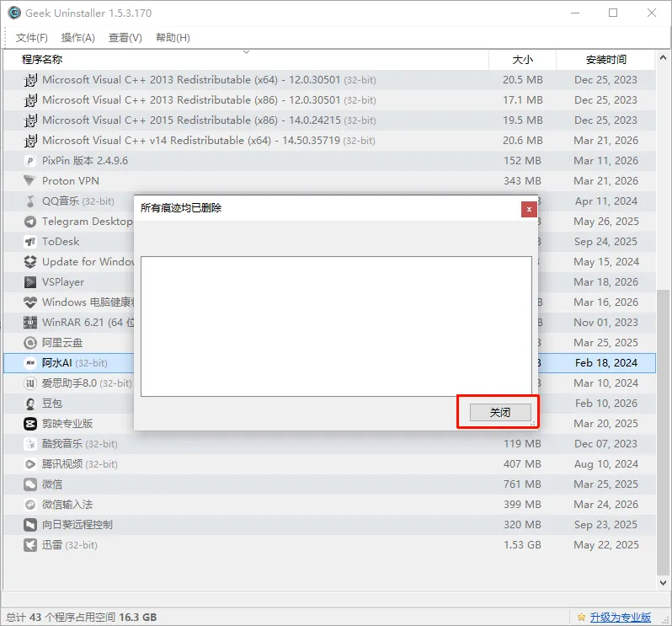Click the 微信 app icon
The image size is (672, 626).
click(30, 484)
